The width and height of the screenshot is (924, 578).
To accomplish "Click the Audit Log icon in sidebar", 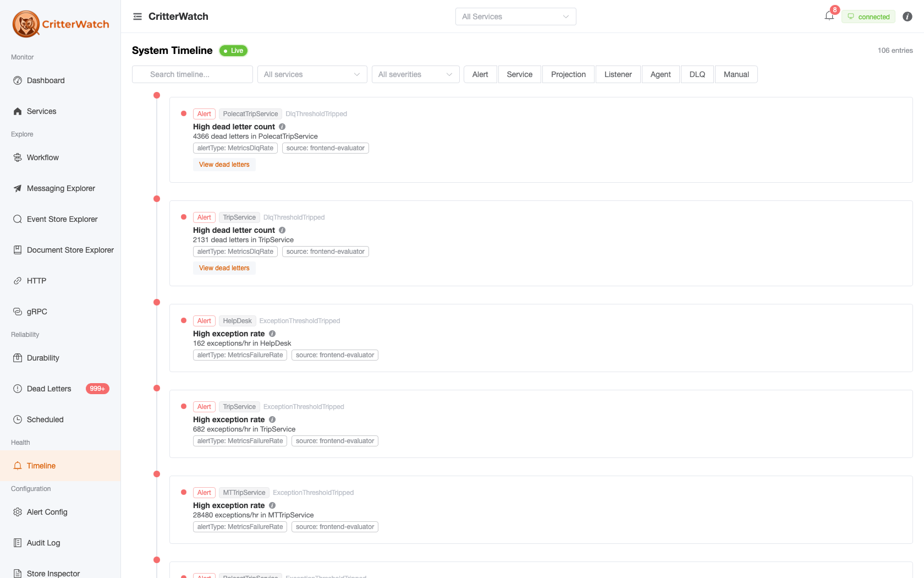I will pyautogui.click(x=18, y=543).
